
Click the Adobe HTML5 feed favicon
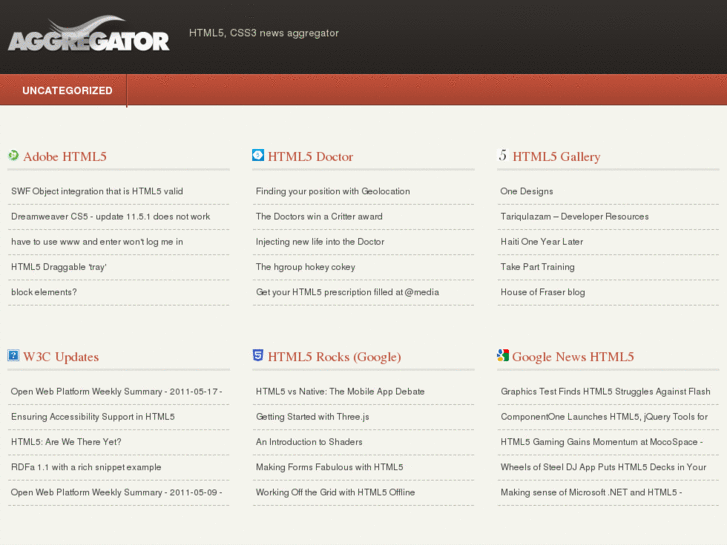coord(13,155)
